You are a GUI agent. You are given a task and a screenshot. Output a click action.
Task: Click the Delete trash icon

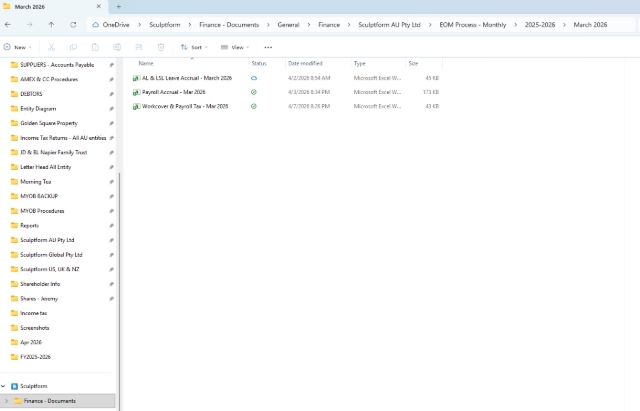pos(161,47)
